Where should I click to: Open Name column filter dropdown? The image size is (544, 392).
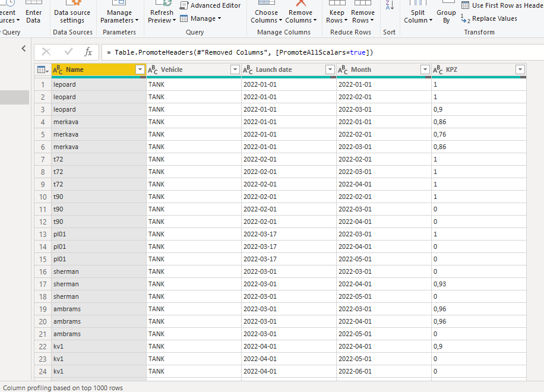point(140,69)
